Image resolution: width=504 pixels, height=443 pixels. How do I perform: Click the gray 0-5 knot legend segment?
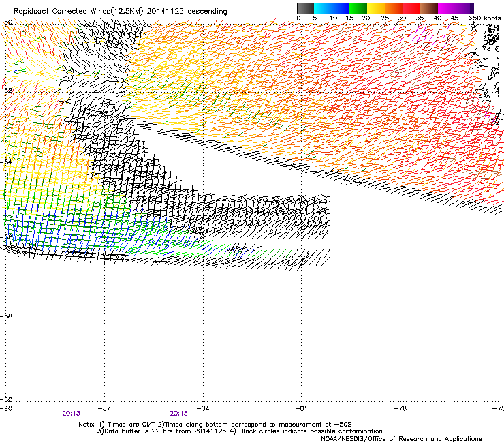[305, 8]
